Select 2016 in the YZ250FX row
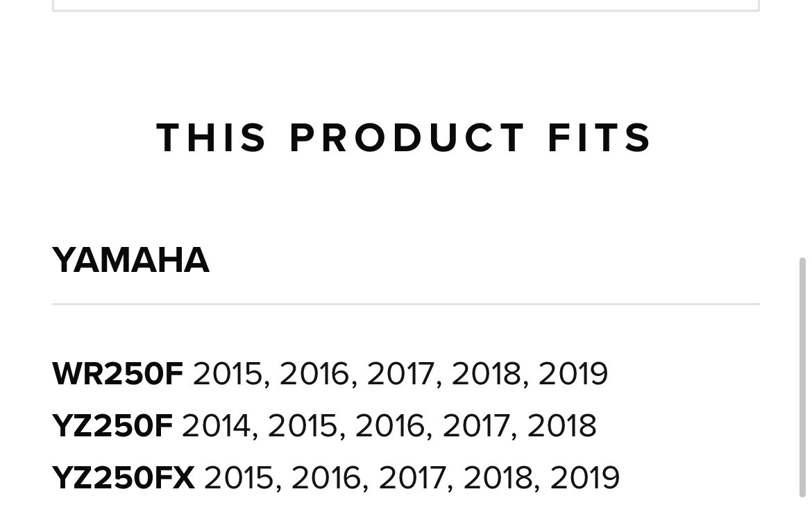The image size is (812, 530). point(326,478)
